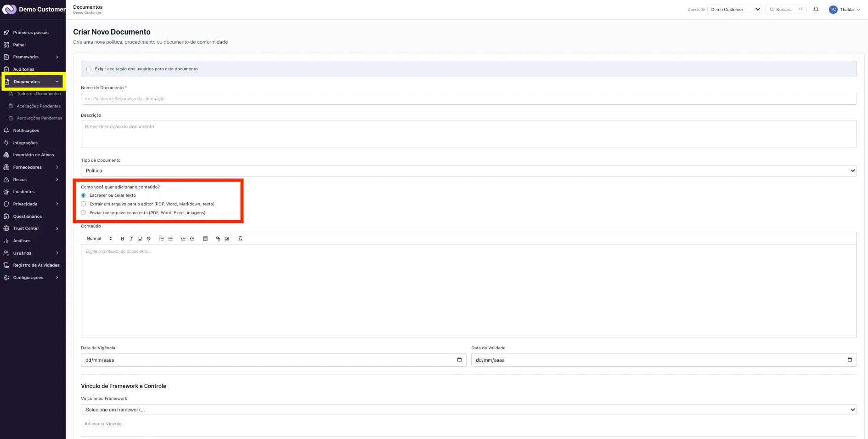Insert a hyperlink in the editor
Image resolution: width=868 pixels, height=439 pixels.
(x=218, y=239)
